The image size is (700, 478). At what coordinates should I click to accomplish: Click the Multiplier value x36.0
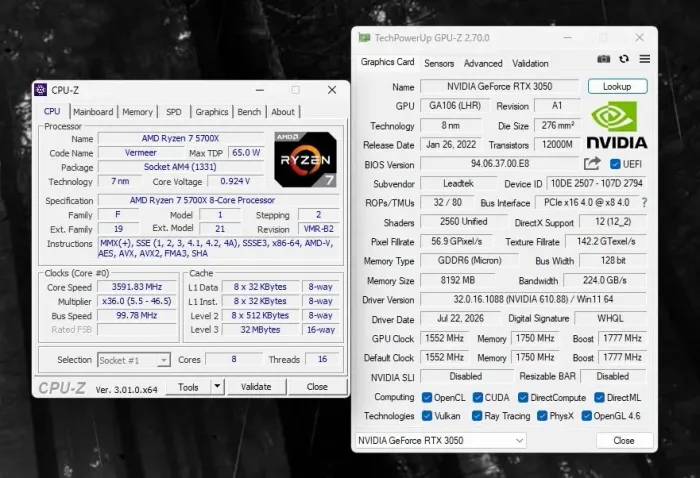pos(137,301)
